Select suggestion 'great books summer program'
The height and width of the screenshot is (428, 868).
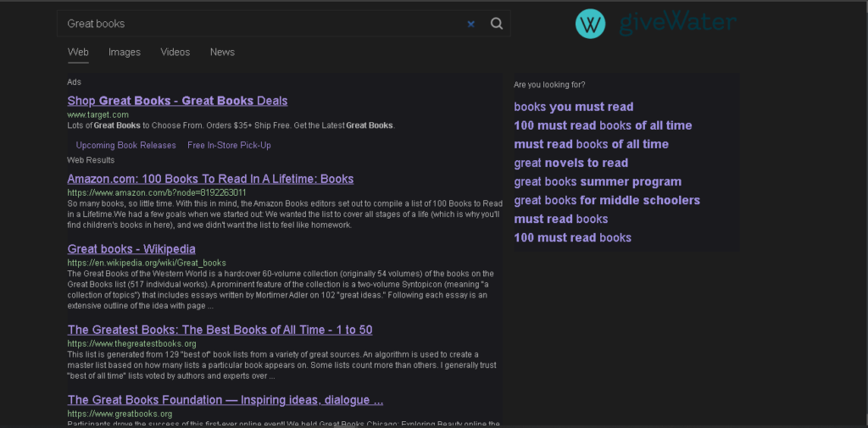point(598,181)
